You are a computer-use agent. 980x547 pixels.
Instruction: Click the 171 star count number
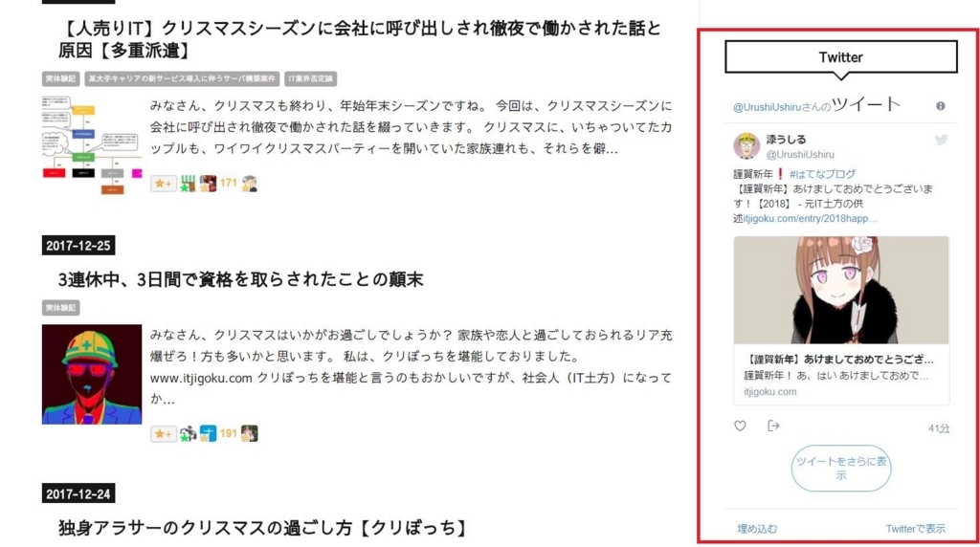click(228, 183)
